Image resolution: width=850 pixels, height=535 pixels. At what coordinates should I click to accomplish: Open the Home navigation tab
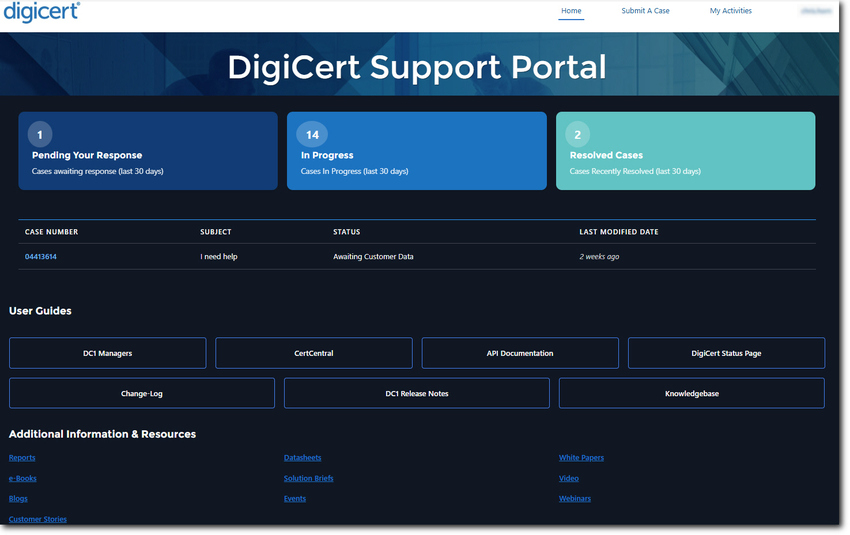pyautogui.click(x=571, y=11)
